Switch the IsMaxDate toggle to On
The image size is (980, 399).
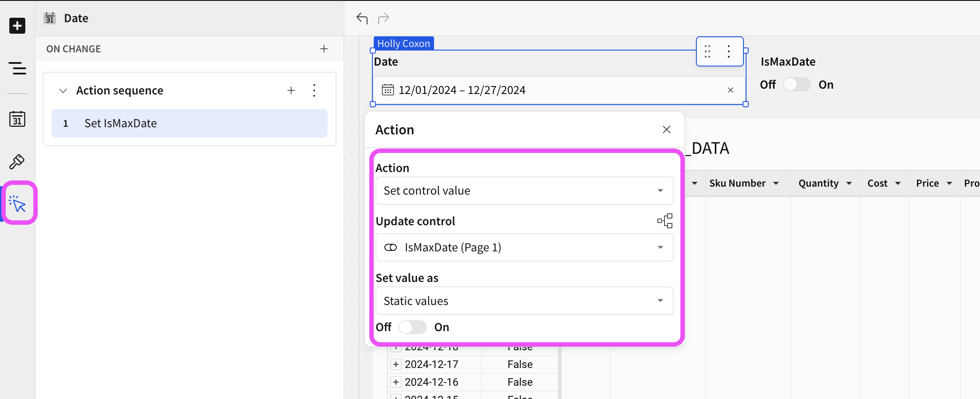click(x=797, y=84)
